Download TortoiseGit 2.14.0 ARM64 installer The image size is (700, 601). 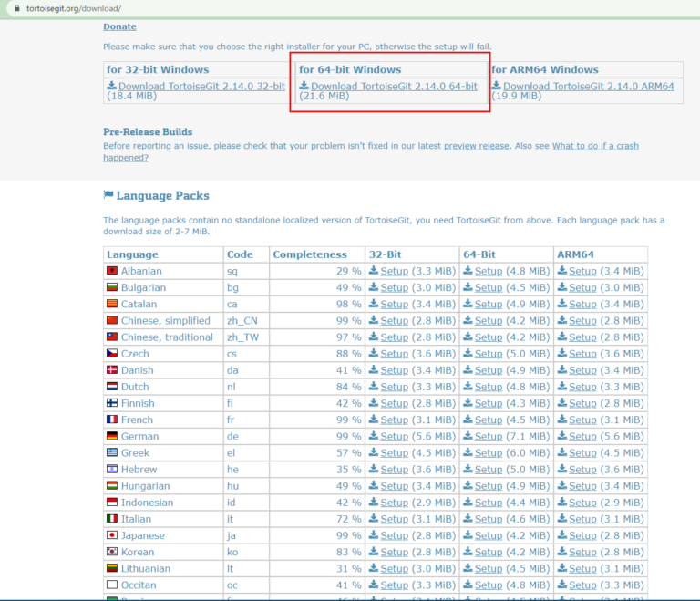(x=588, y=87)
